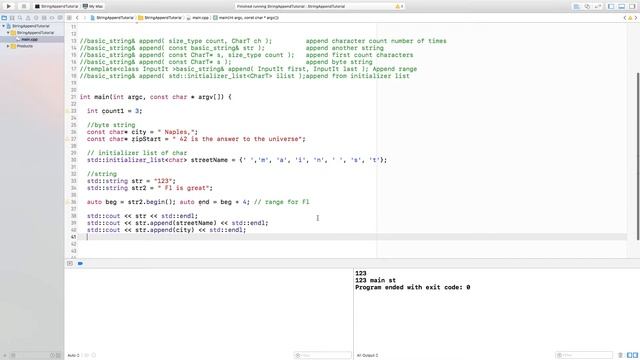Jump to previous issue arrow
This screenshot has height=360, width=640.
pyautogui.click(x=624, y=18)
